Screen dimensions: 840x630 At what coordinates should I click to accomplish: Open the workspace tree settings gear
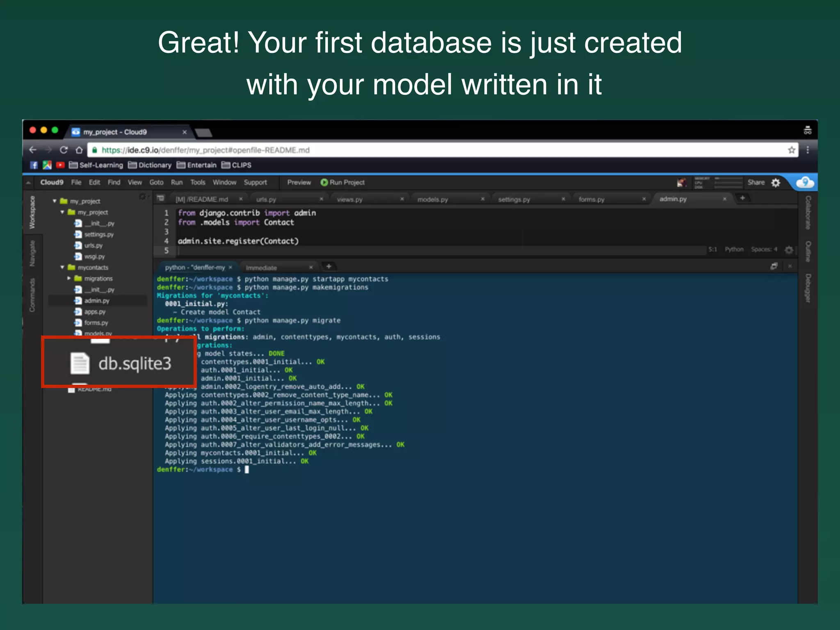tap(142, 197)
